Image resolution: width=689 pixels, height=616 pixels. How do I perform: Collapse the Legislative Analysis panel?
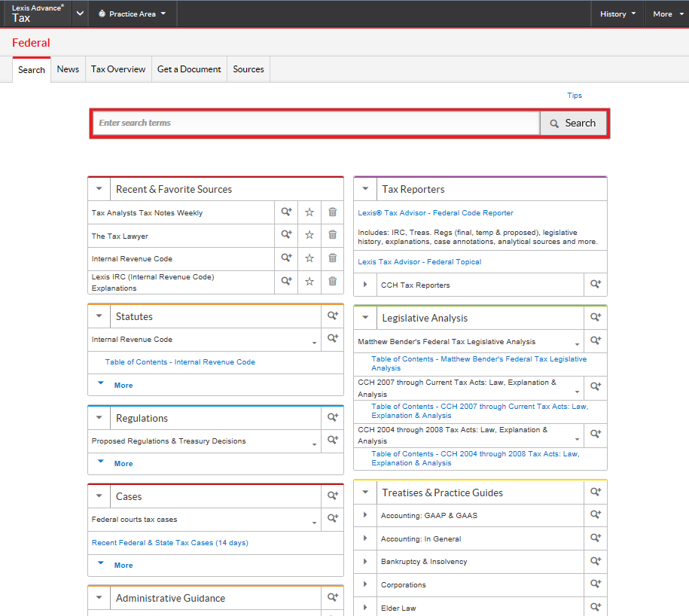pos(365,317)
